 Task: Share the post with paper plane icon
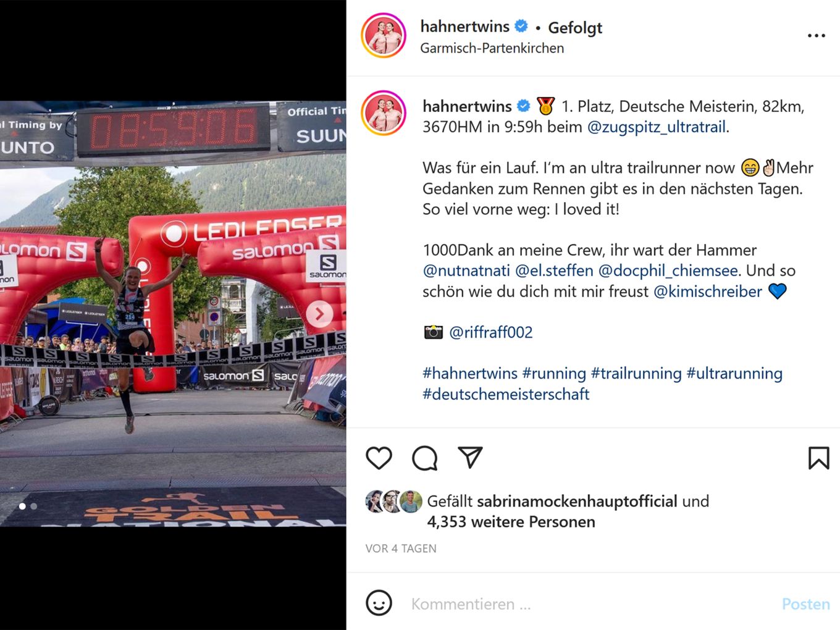tap(470, 457)
